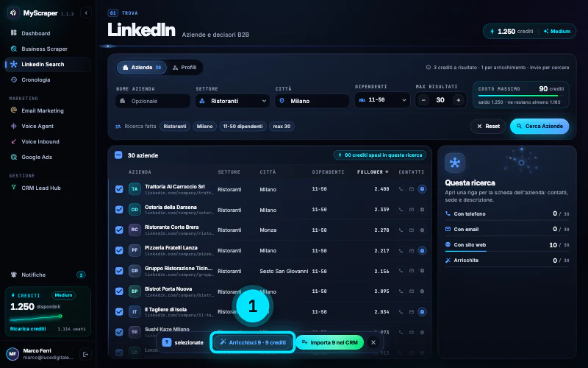
Task: Open Ristorante Corte Brera company row
Action: pos(270,230)
